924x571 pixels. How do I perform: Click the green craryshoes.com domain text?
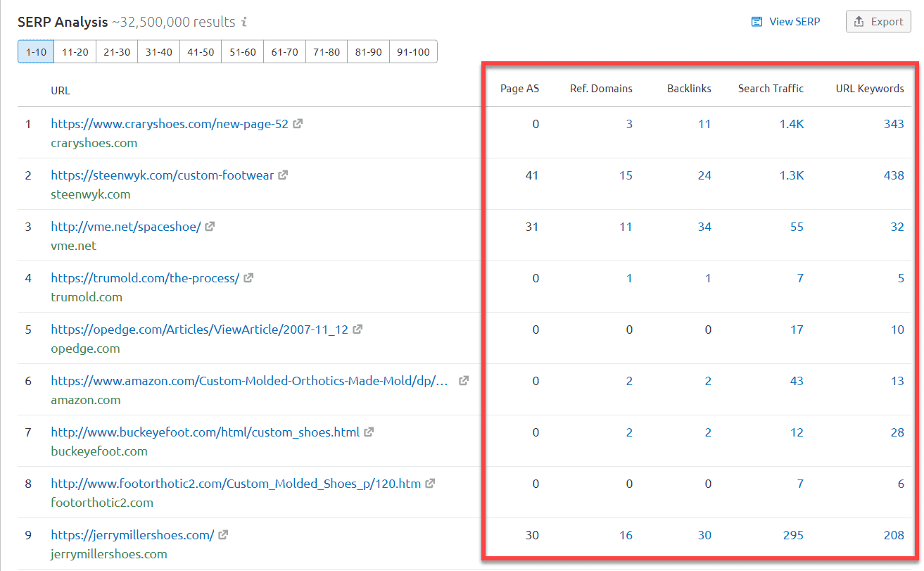click(94, 143)
